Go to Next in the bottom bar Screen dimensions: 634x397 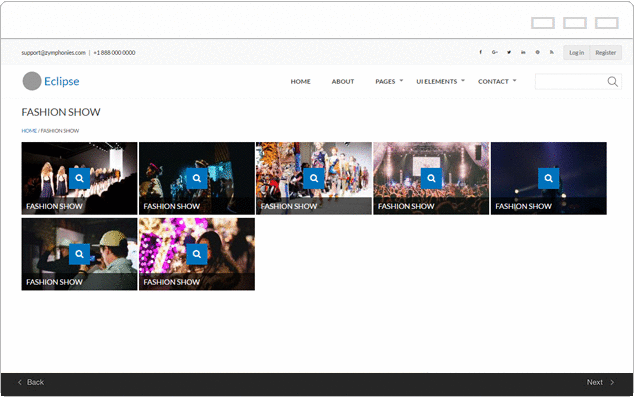[595, 382]
